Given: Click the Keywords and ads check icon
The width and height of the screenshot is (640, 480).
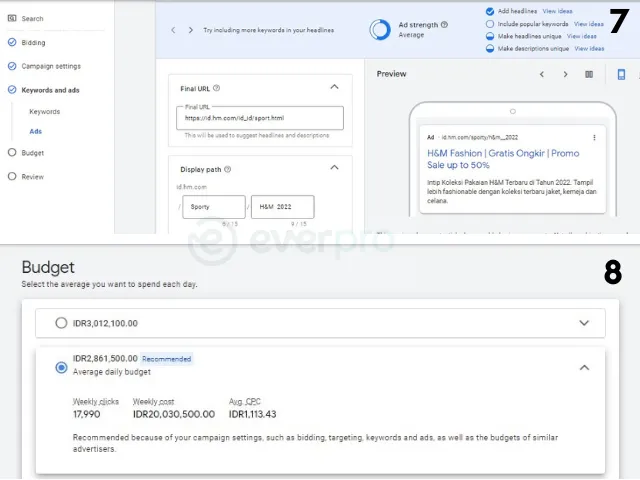Looking at the screenshot, I should [12, 90].
